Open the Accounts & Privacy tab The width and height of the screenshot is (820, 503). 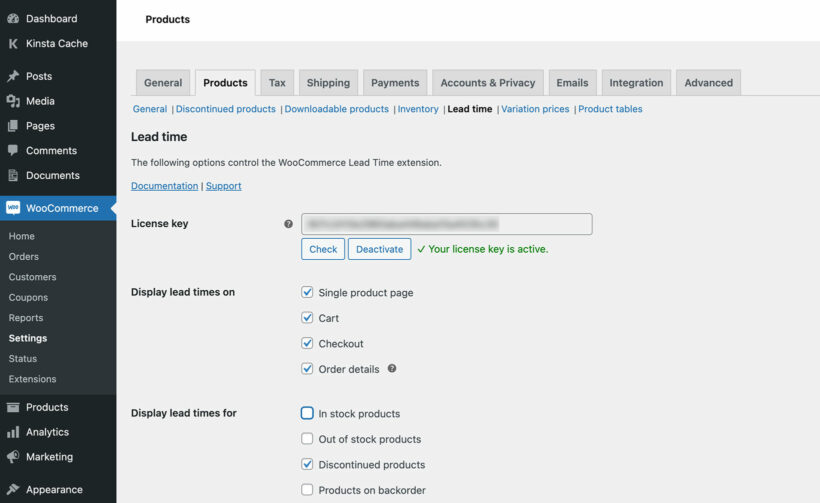tap(488, 83)
